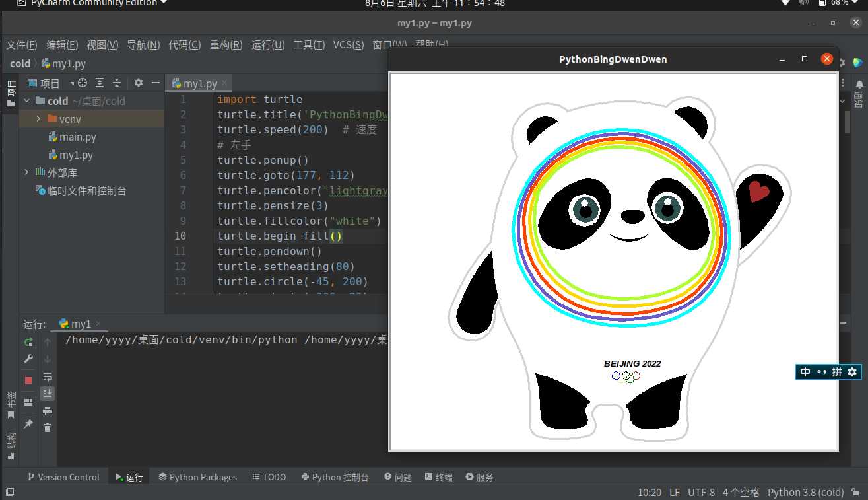This screenshot has width=868, height=500.
Task: Open the Project (项目) view dropdown
Action: click(x=51, y=83)
